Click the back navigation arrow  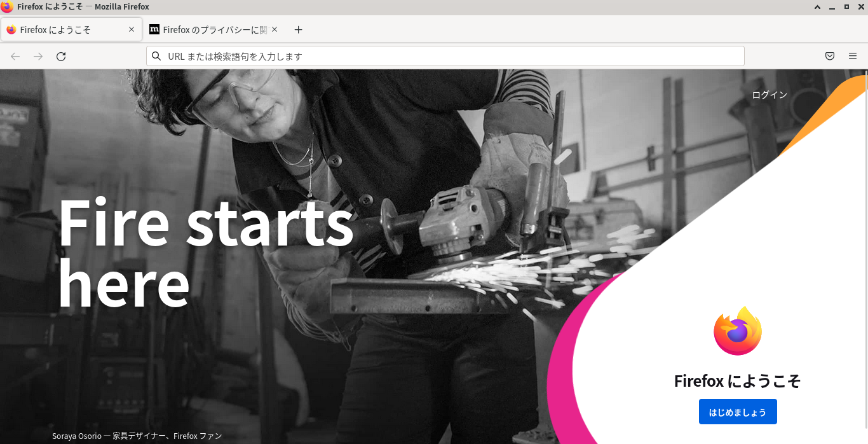15,57
